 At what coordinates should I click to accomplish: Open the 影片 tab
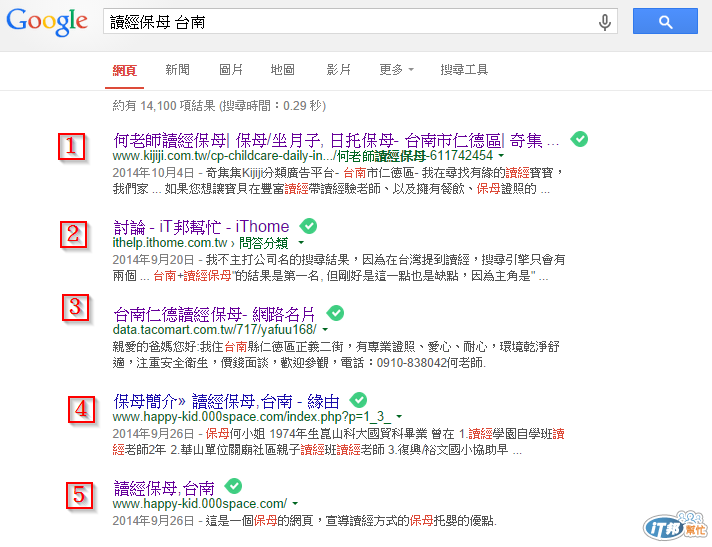[x=338, y=69]
